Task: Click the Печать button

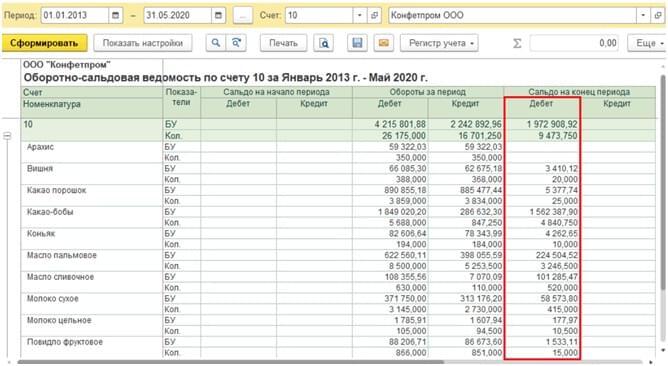Action: click(x=283, y=43)
